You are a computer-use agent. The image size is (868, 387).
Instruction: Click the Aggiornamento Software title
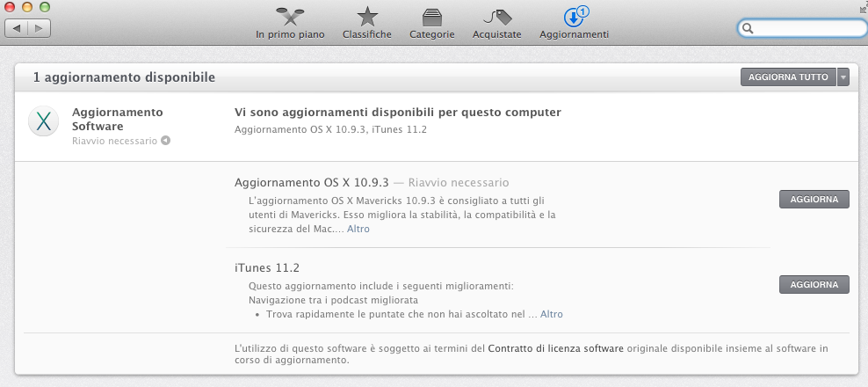coord(118,119)
